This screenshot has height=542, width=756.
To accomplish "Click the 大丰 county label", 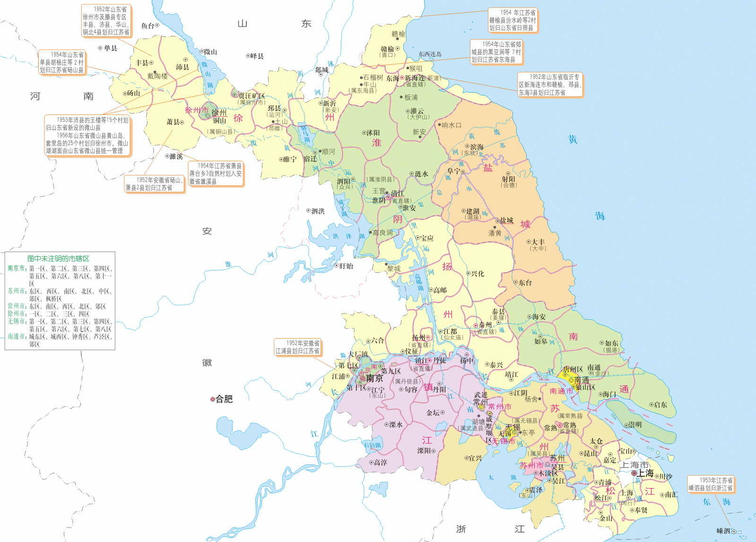I will coord(538,242).
